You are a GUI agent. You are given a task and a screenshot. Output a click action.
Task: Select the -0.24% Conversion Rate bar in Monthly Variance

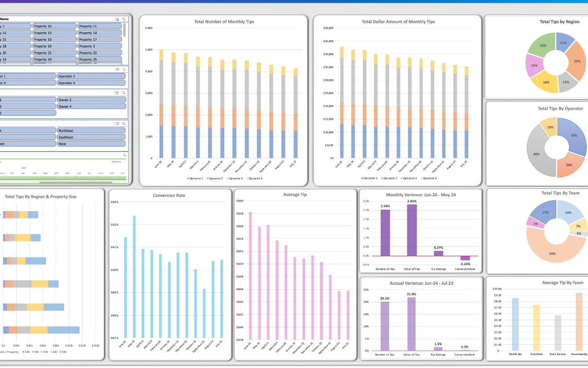(x=465, y=258)
